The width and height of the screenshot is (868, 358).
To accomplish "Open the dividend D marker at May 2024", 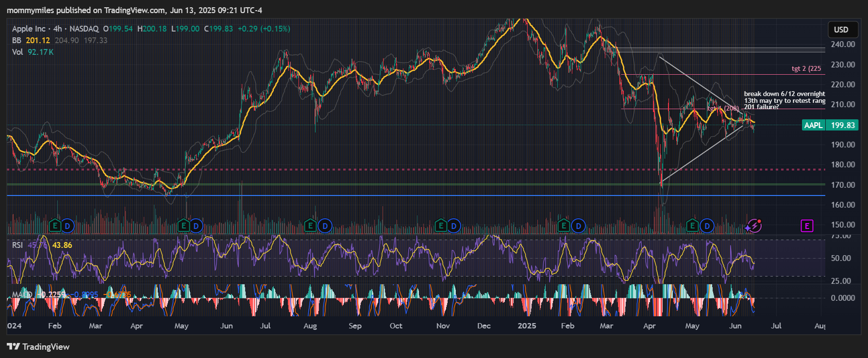I will 196,226.
